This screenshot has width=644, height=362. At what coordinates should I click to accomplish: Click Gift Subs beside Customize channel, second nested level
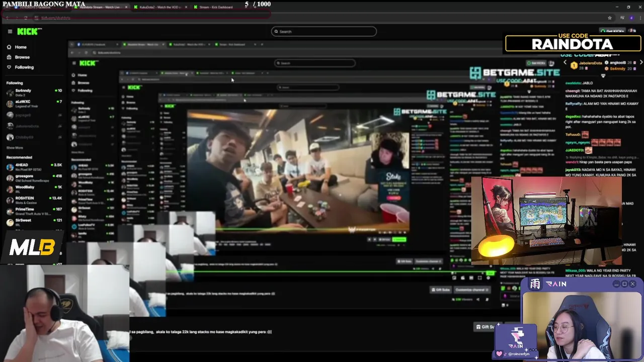pos(440,290)
